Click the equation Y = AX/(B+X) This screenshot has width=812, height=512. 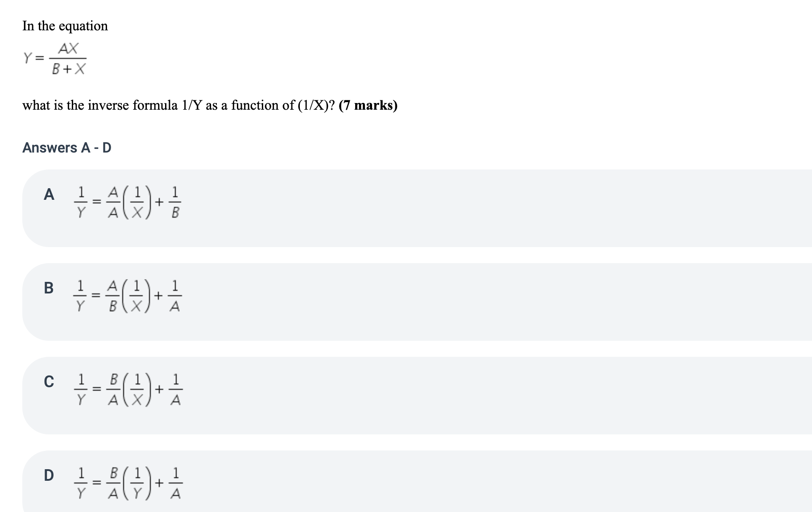point(56,58)
